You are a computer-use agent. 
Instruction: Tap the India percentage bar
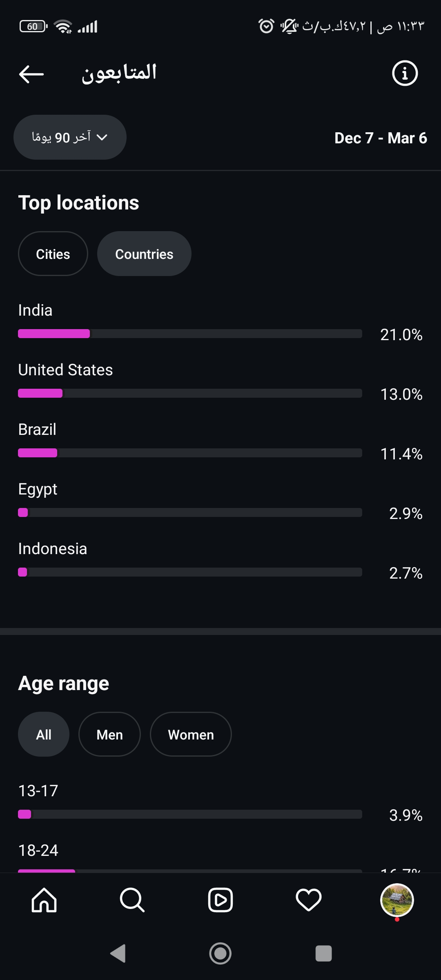pyautogui.click(x=190, y=334)
